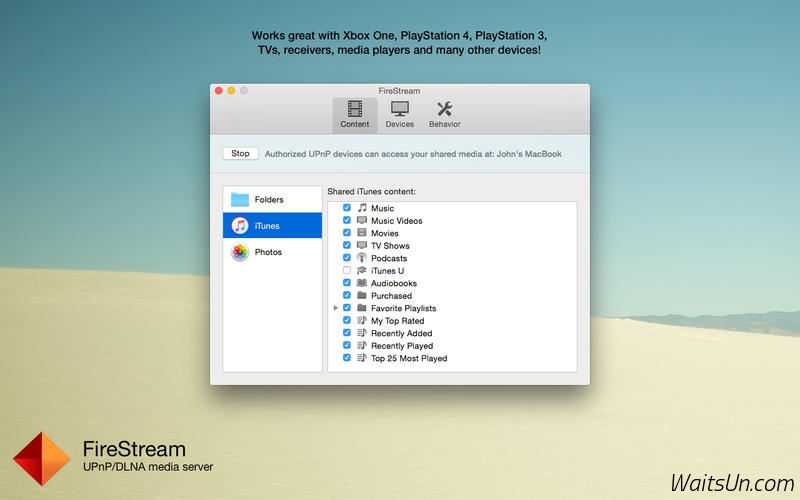The width and height of the screenshot is (800, 500).
Task: Click the Stop server button
Action: 240,154
